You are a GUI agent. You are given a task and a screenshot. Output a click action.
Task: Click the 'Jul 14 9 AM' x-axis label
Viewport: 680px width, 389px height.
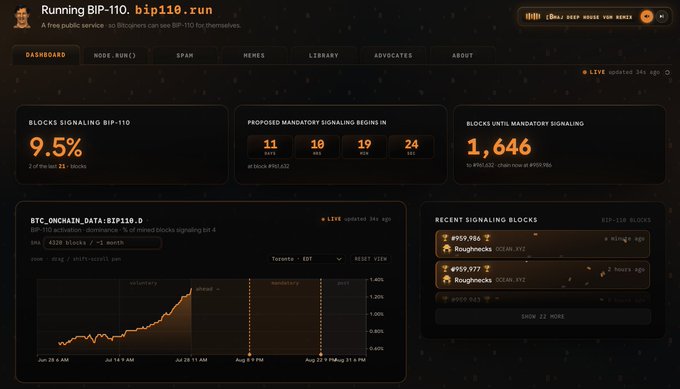[119, 360]
